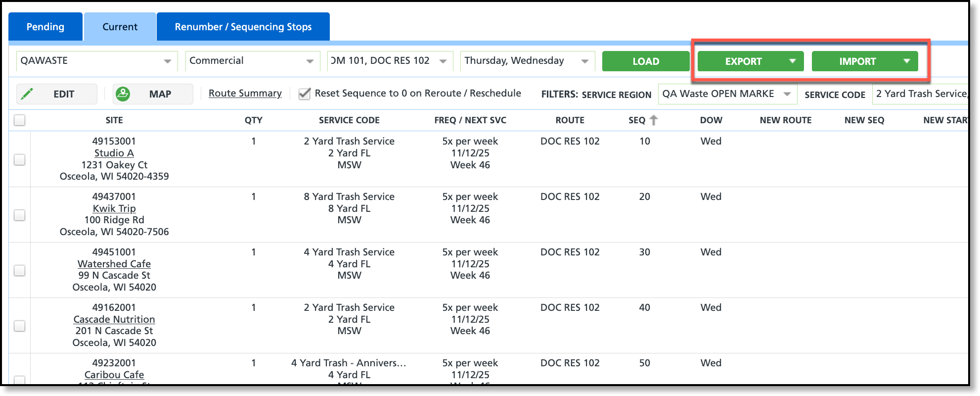Open the Watershed Cafe site link
The image size is (980, 396).
[x=114, y=264]
